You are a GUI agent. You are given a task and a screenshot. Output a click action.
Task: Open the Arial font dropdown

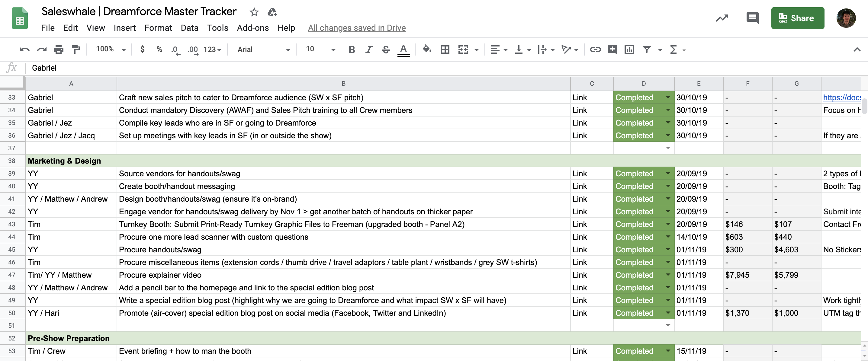(263, 50)
